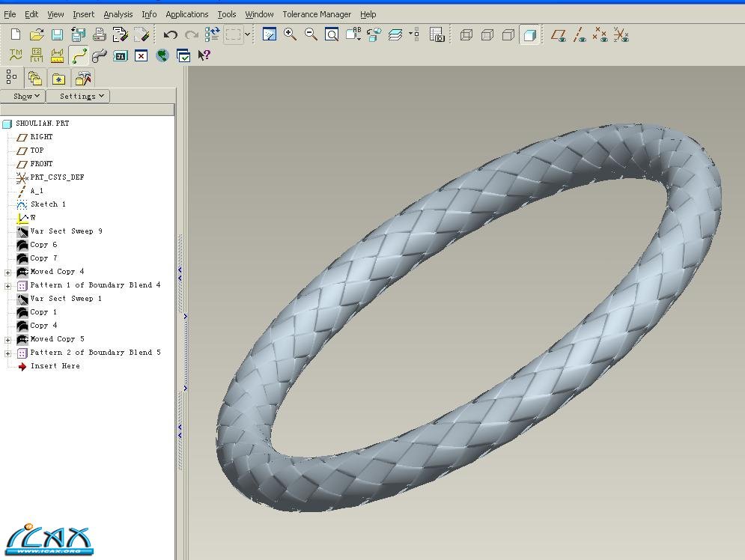Click the Save file icon
Image resolution: width=745 pixels, height=560 pixels.
pos(57,34)
